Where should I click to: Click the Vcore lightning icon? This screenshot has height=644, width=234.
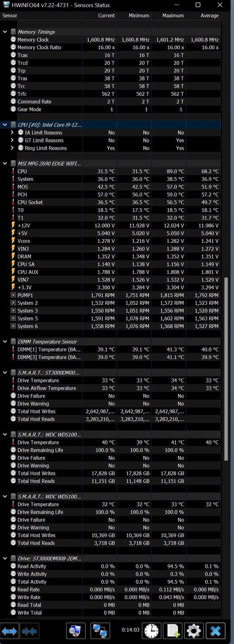[x=13, y=241]
